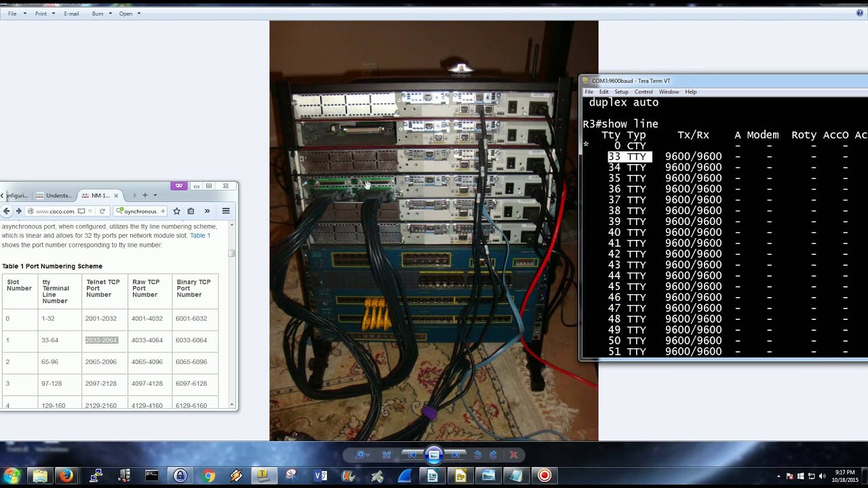Viewport: 868px width, 488px height.
Task: Reload the Cisco page
Action: click(x=102, y=211)
